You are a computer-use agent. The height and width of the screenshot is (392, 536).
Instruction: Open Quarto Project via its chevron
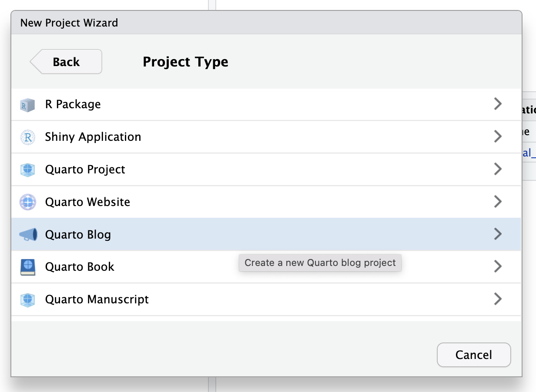(498, 169)
